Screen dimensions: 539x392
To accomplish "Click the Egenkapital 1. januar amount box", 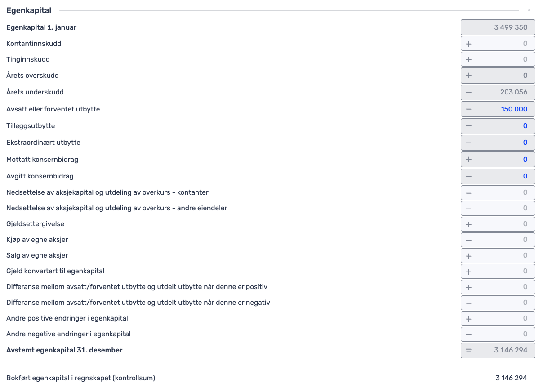I will pos(498,27).
